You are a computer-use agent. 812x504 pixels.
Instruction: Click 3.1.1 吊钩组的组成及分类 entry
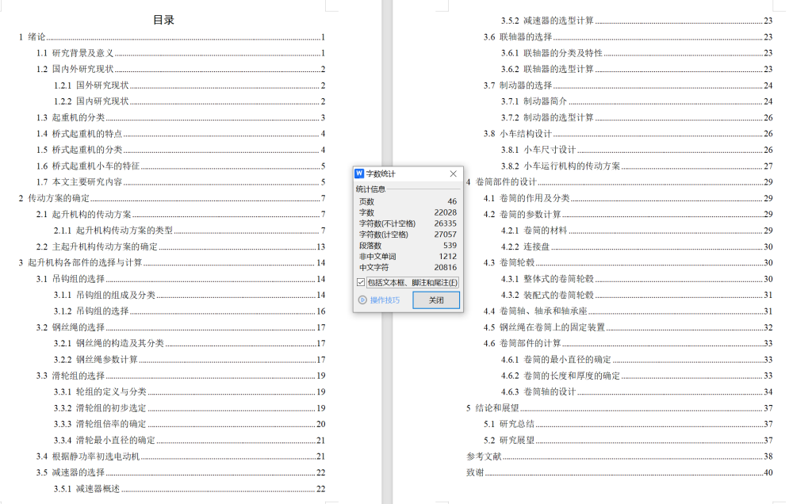(109, 295)
